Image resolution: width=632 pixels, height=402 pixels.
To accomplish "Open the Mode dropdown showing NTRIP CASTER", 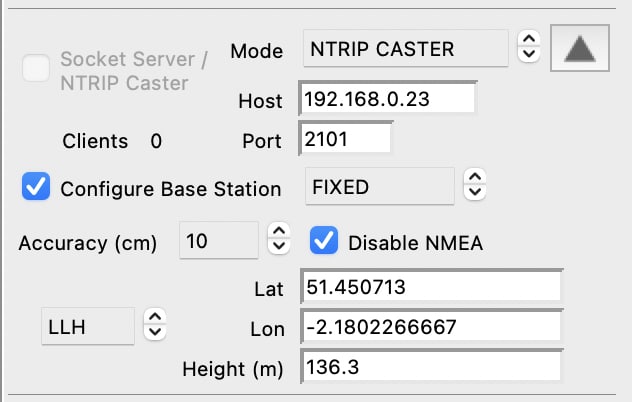I will coord(405,48).
